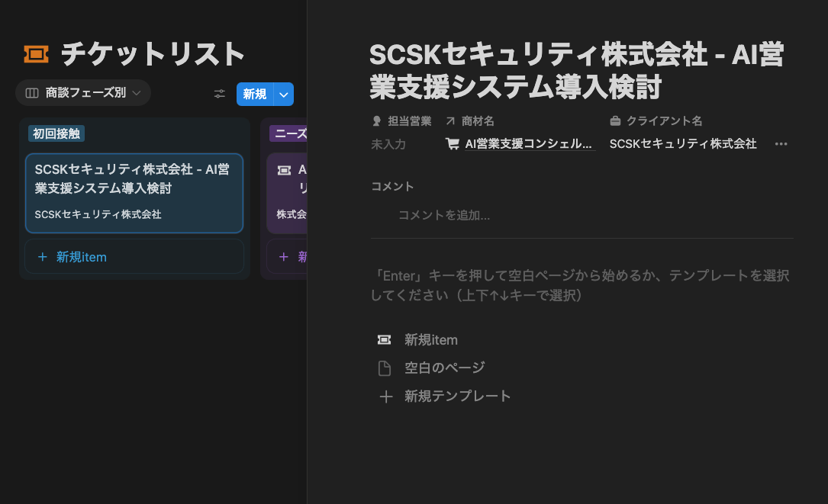This screenshot has height=504, width=828.
Task: Expand the arrow next to 新規 button
Action: coord(284,95)
